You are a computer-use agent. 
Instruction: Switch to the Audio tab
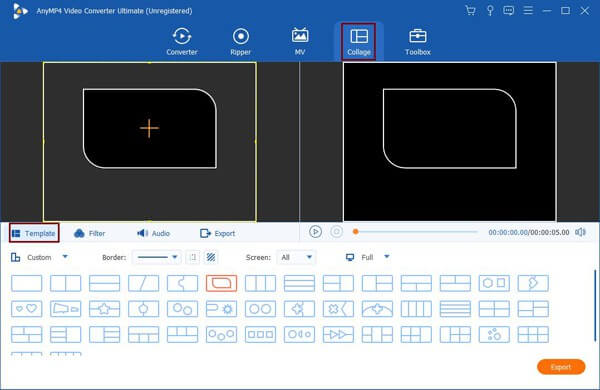click(153, 233)
